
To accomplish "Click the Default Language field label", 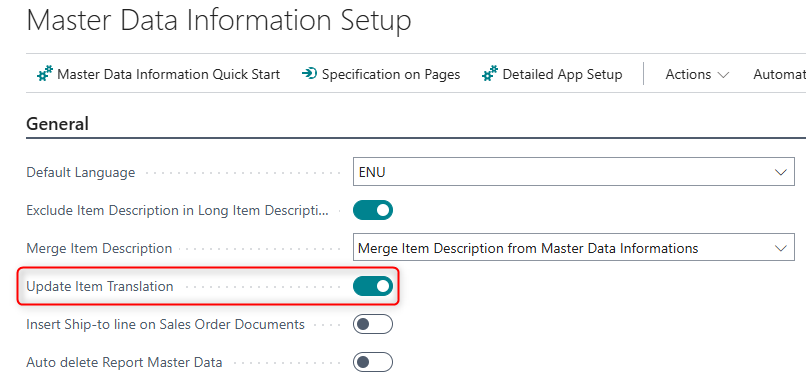I will point(81,173).
